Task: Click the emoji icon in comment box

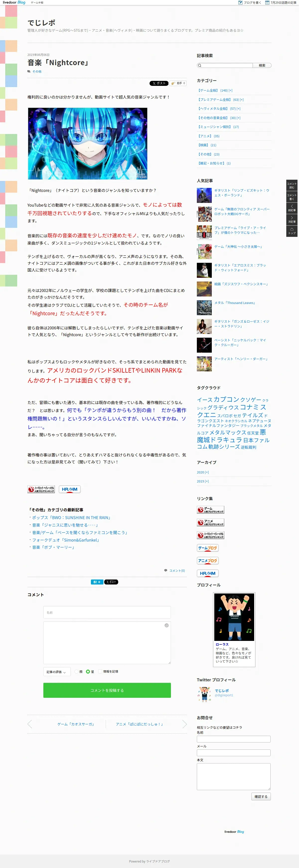Action: coord(166,625)
